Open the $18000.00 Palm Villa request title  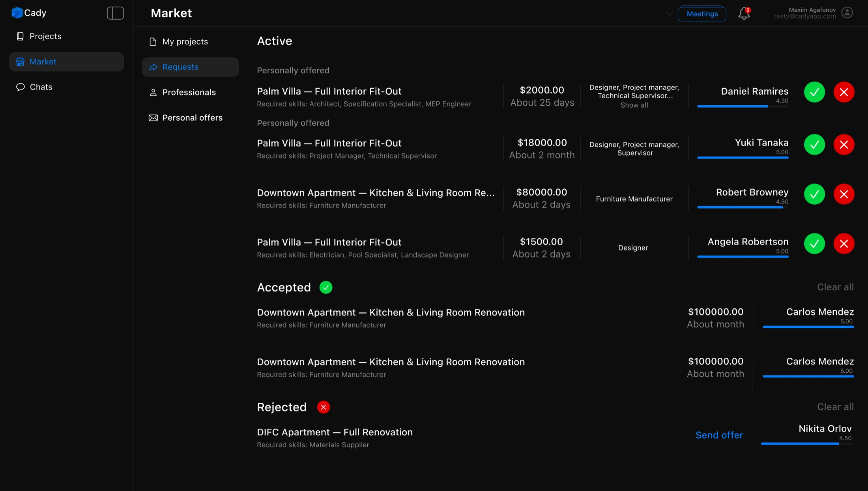coord(329,143)
